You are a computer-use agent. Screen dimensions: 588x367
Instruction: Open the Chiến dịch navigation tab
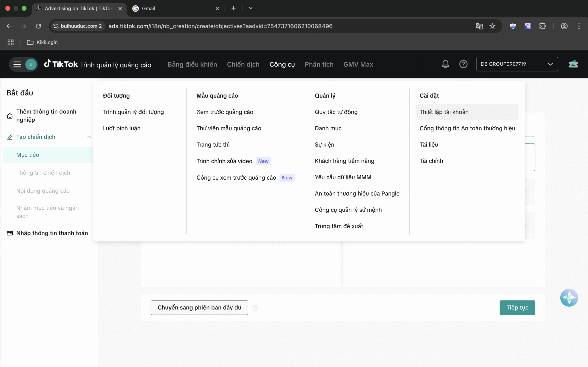(x=243, y=64)
